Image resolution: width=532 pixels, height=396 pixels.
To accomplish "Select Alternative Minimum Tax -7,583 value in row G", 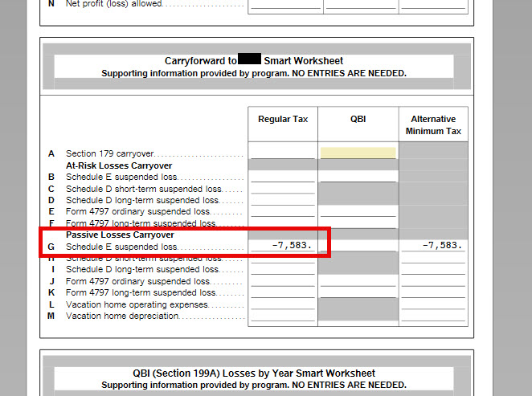I will [442, 245].
